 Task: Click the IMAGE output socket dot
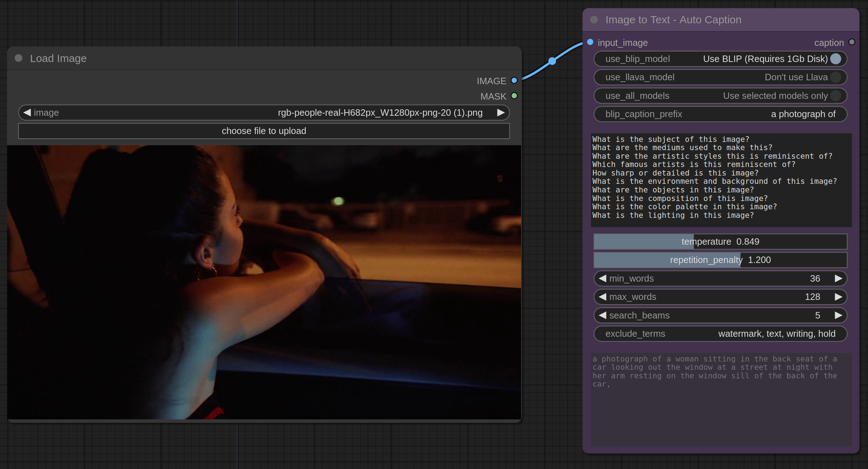point(514,81)
